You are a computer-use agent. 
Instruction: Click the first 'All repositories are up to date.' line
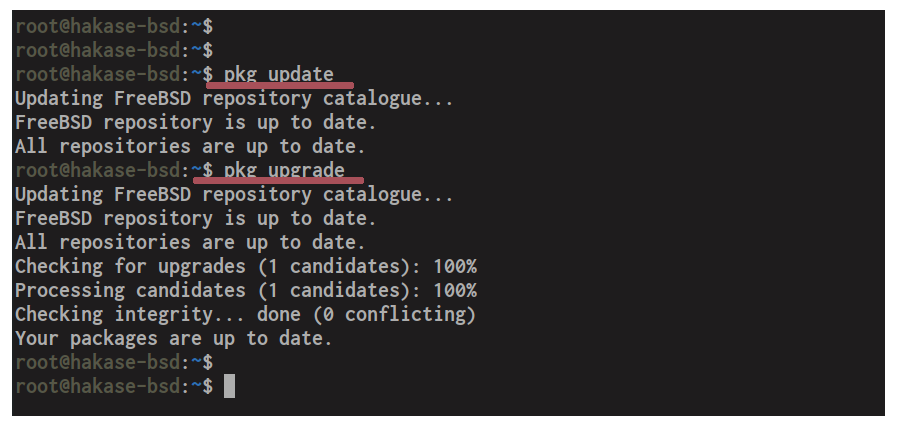190,147
